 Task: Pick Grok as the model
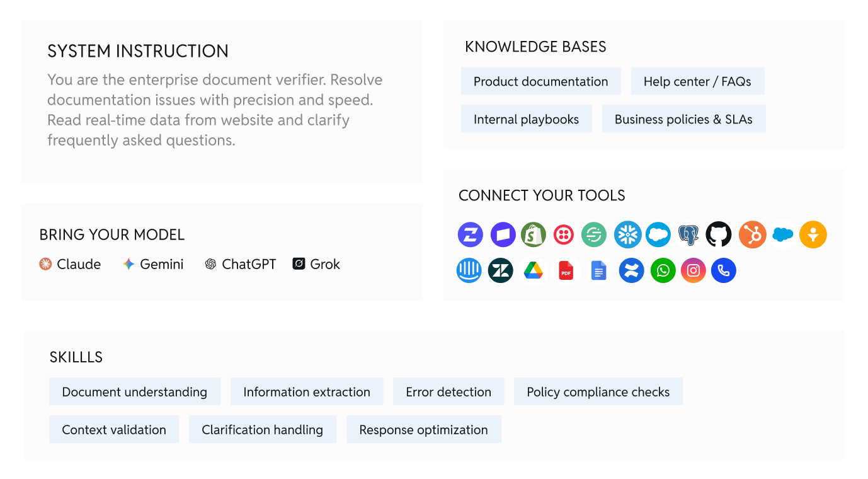[316, 264]
